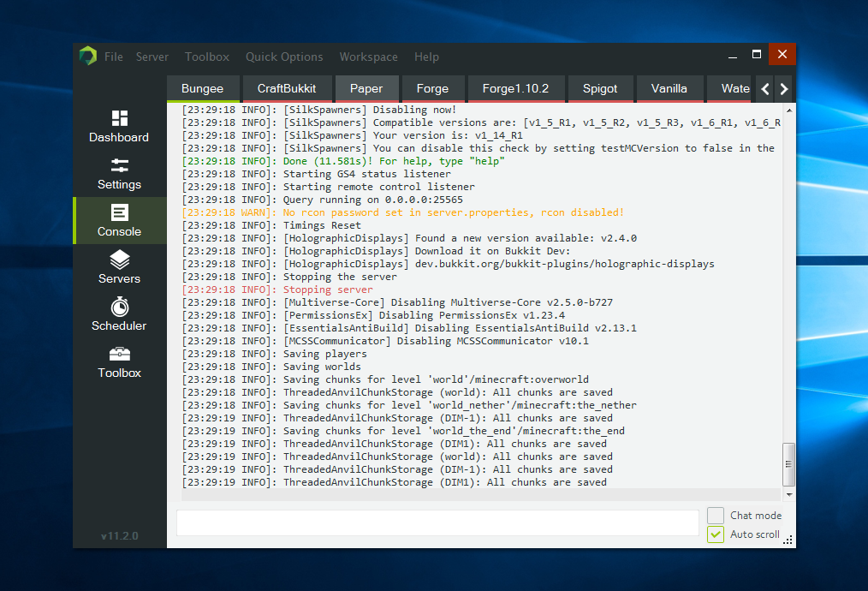Select the CraftBukkit server tab

click(x=287, y=88)
